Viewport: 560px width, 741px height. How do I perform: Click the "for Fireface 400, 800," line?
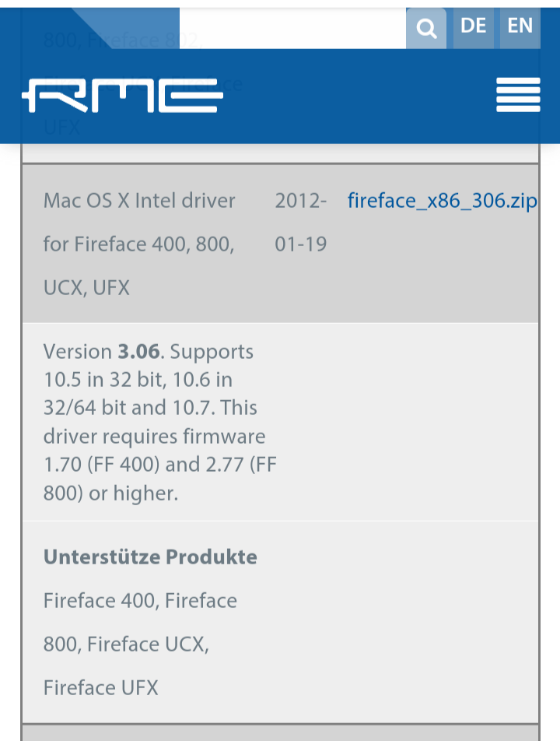pos(138,244)
